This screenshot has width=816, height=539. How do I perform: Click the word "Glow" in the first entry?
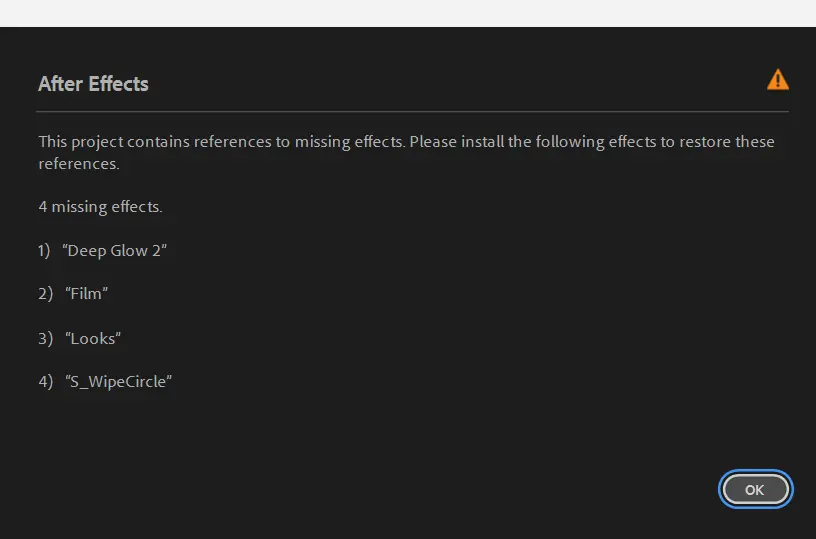tap(127, 251)
